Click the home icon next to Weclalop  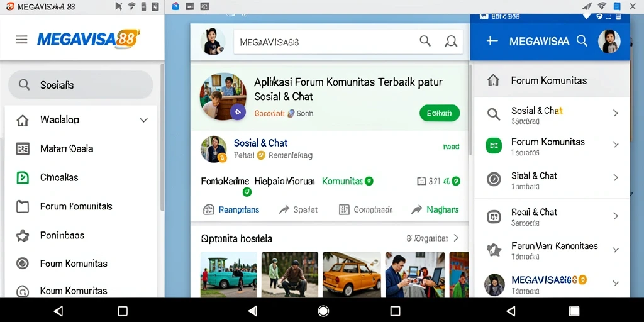point(22,120)
